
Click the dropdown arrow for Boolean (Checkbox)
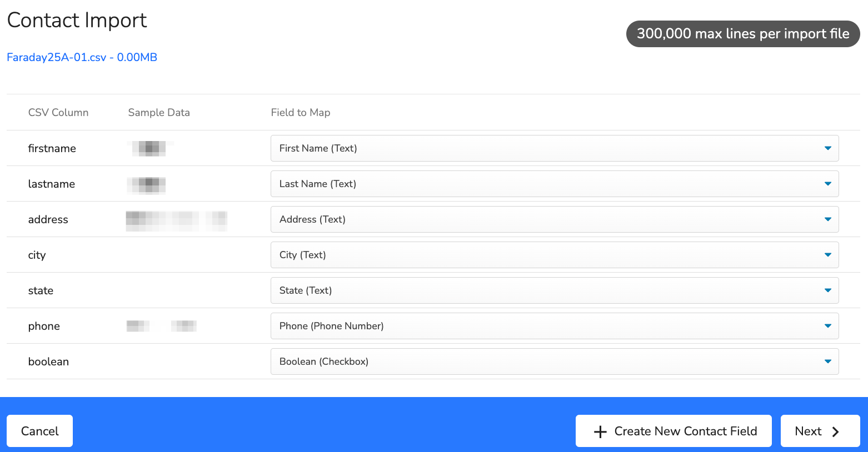pos(828,361)
